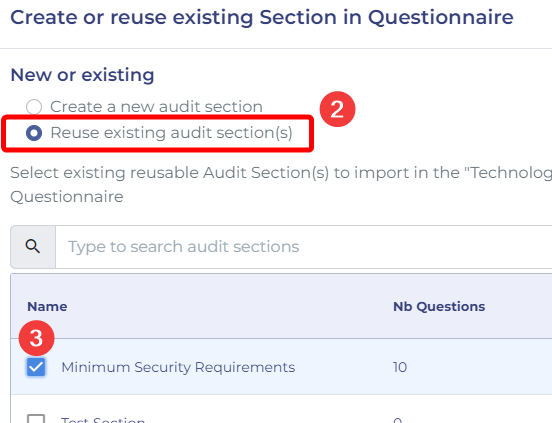
Task: Select the 'Reuse existing audit section(s)' radio circle
Action: [34, 133]
